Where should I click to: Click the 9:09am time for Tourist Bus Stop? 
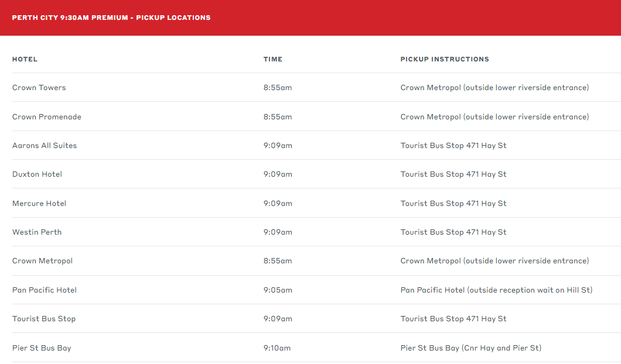coord(278,318)
